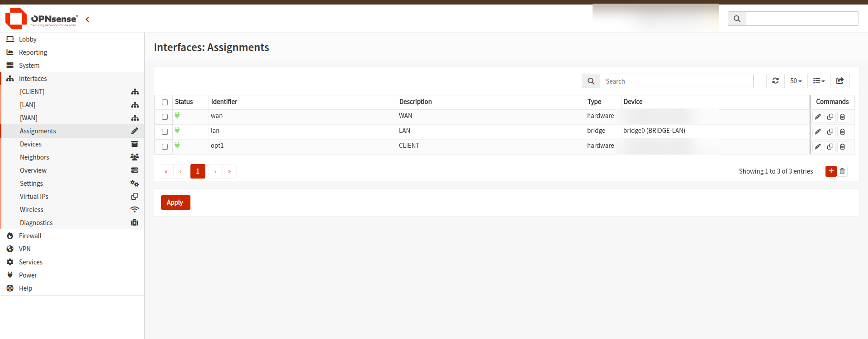Edit the opt1 CLIENT assignment

click(x=818, y=147)
